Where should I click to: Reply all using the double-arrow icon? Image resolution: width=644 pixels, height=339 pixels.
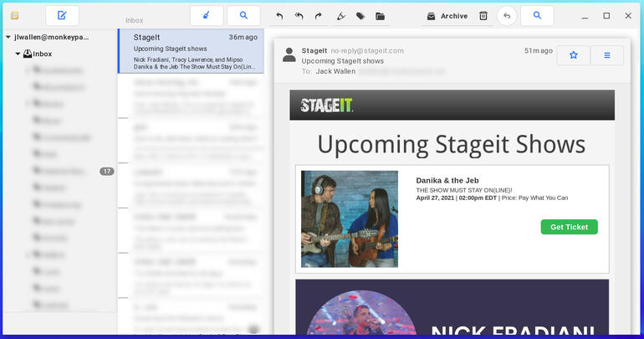pos(299,16)
